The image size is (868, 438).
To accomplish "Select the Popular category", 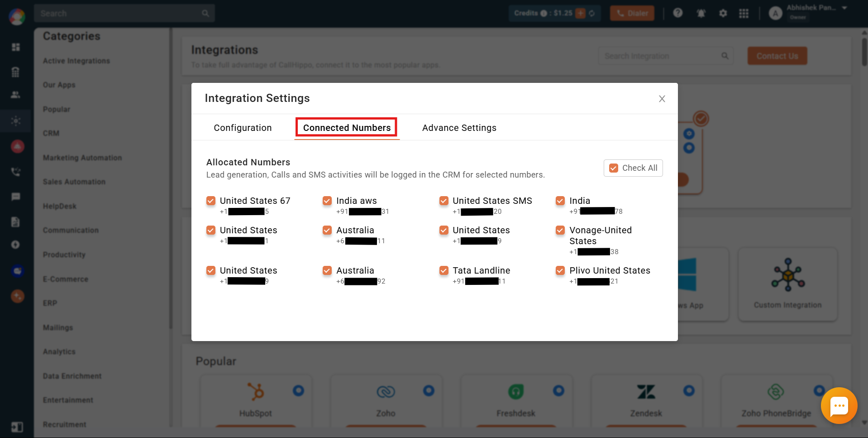I will point(57,109).
